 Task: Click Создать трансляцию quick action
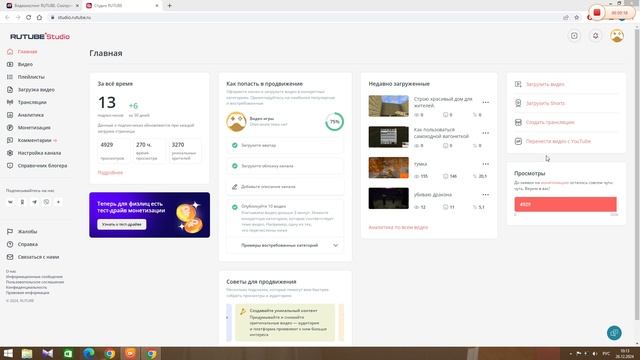click(550, 122)
